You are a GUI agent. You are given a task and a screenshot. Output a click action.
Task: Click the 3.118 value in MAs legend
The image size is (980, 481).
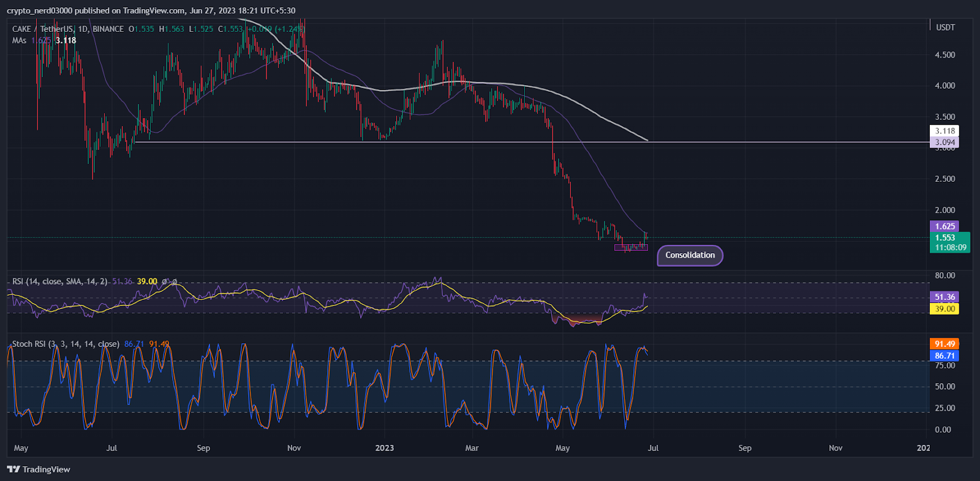point(66,40)
